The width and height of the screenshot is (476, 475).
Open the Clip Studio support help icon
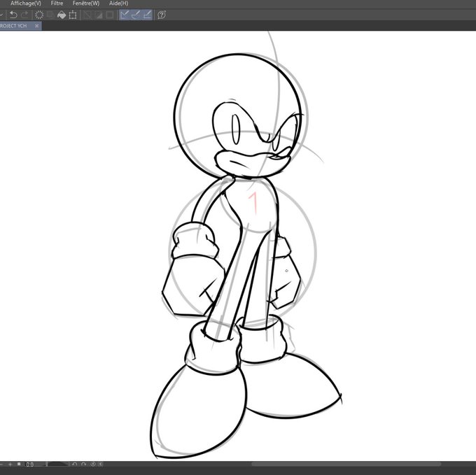tap(162, 15)
